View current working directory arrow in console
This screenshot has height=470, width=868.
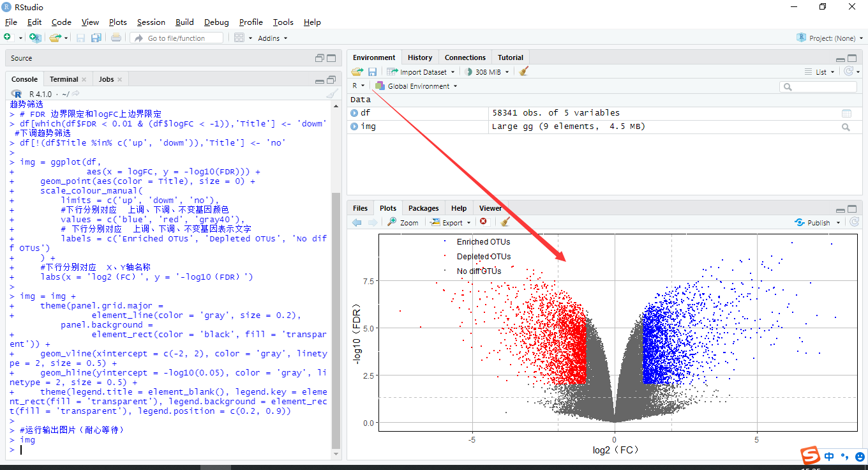pyautogui.click(x=76, y=94)
